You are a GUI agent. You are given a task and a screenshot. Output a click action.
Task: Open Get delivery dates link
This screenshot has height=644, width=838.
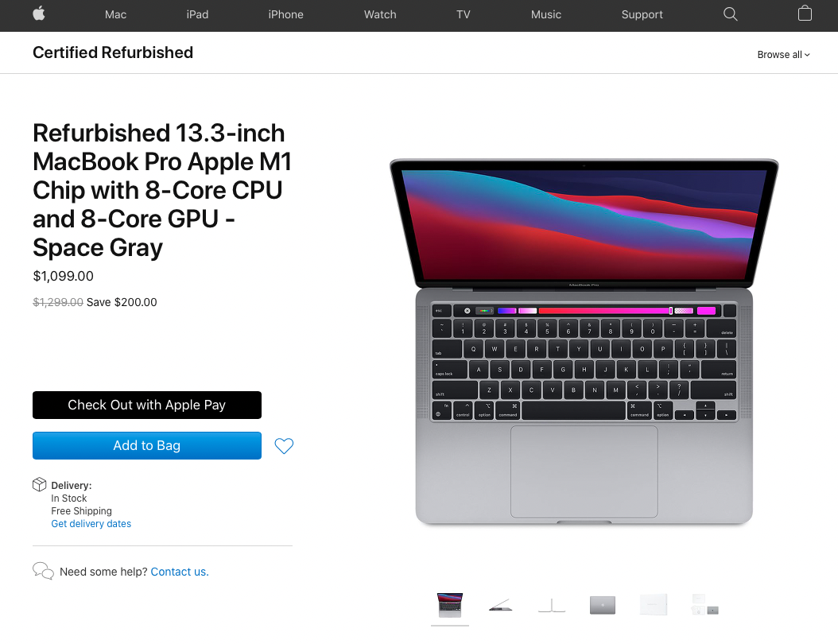[91, 524]
